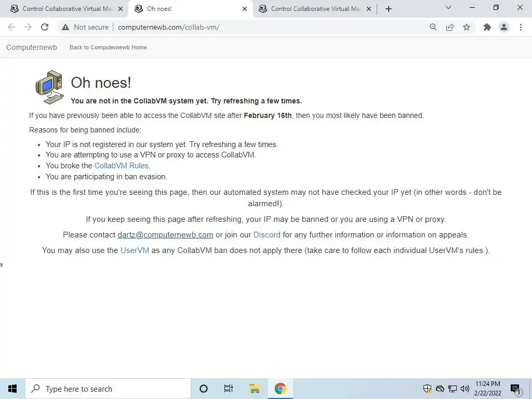
Task: Open the network tray icon
Action: pos(453,389)
